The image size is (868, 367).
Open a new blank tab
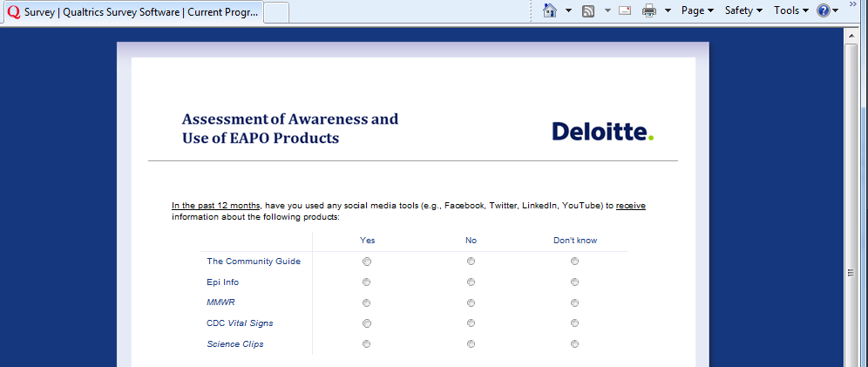[x=276, y=12]
